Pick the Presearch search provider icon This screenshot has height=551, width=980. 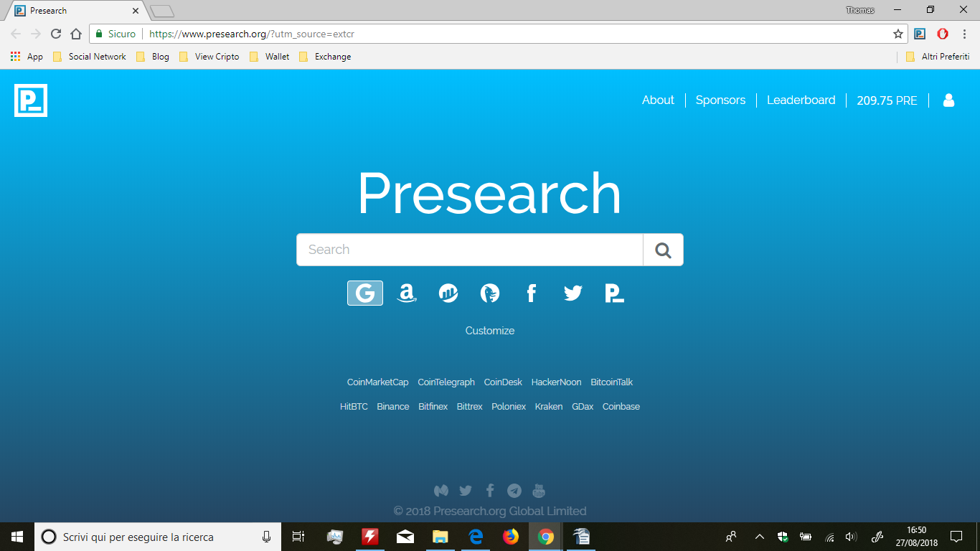click(x=615, y=293)
